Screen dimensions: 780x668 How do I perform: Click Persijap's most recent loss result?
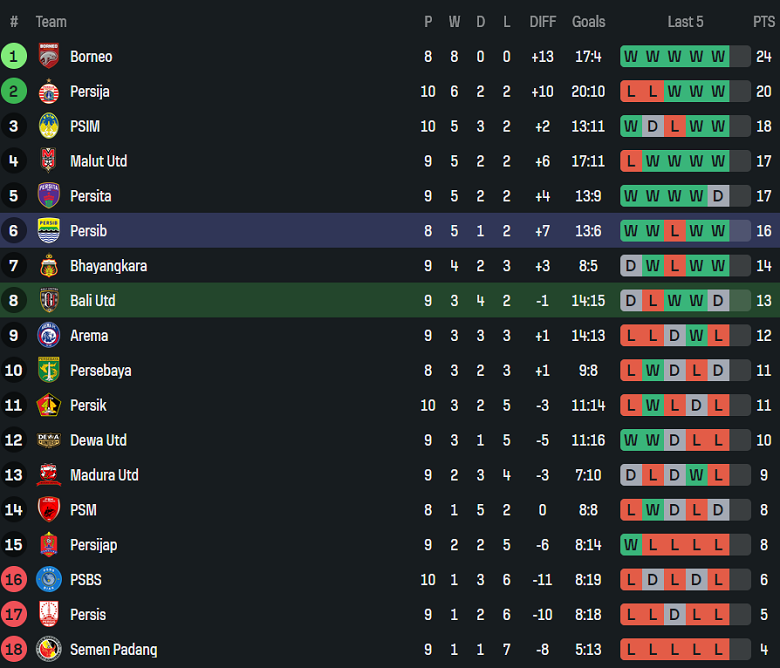[x=718, y=545]
